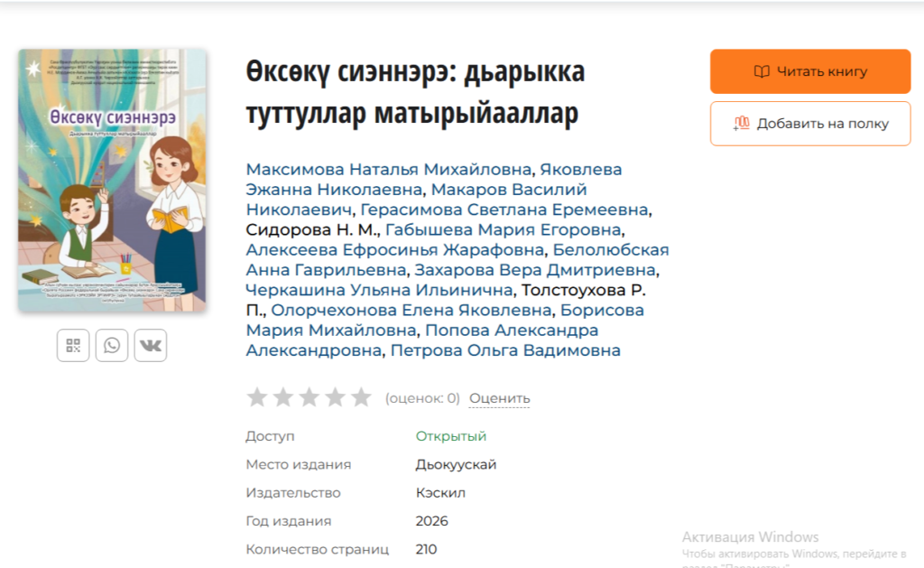Share the book via WhatsApp icon
Image resolution: width=924 pixels, height=568 pixels.
tap(112, 345)
